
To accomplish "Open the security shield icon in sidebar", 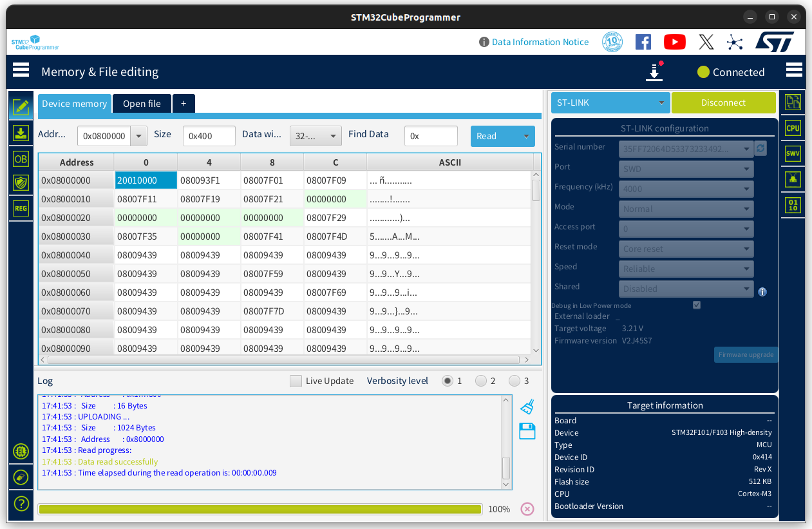I will pos(21,183).
